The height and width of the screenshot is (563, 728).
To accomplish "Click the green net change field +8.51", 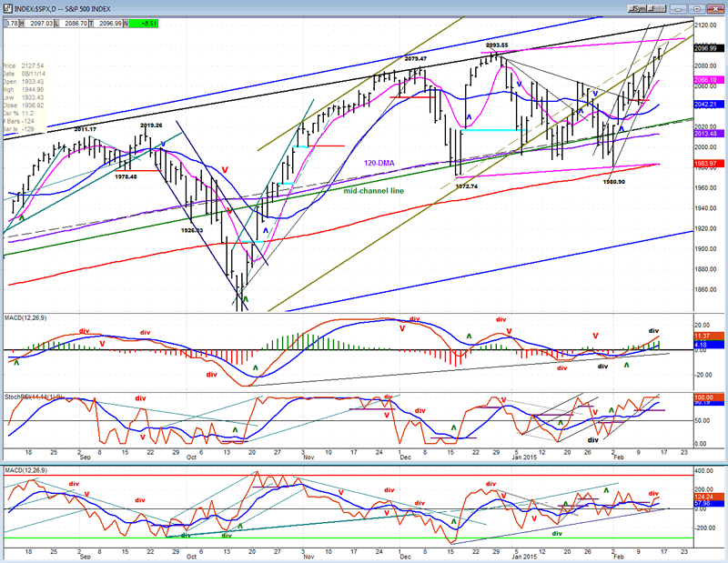I will (x=144, y=24).
